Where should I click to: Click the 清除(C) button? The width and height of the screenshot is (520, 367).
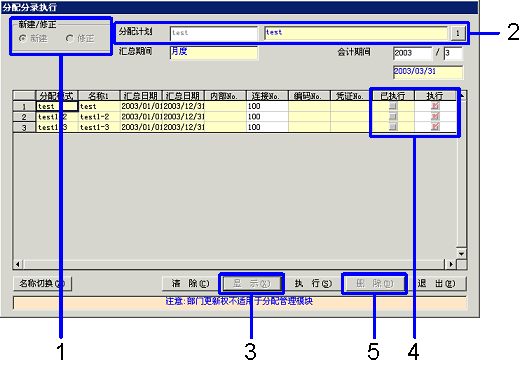(x=190, y=284)
